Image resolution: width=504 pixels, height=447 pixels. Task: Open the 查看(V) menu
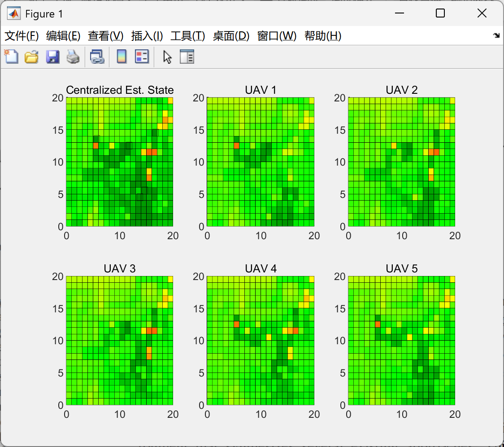click(x=105, y=36)
